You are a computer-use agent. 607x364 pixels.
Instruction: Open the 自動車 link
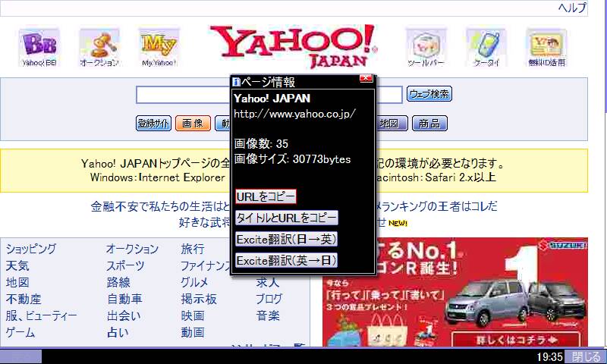[124, 299]
